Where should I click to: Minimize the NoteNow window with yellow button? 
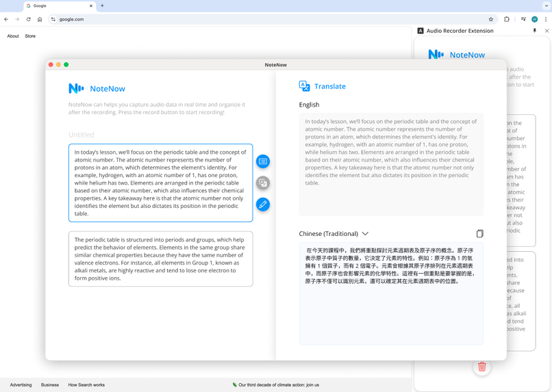(58, 65)
